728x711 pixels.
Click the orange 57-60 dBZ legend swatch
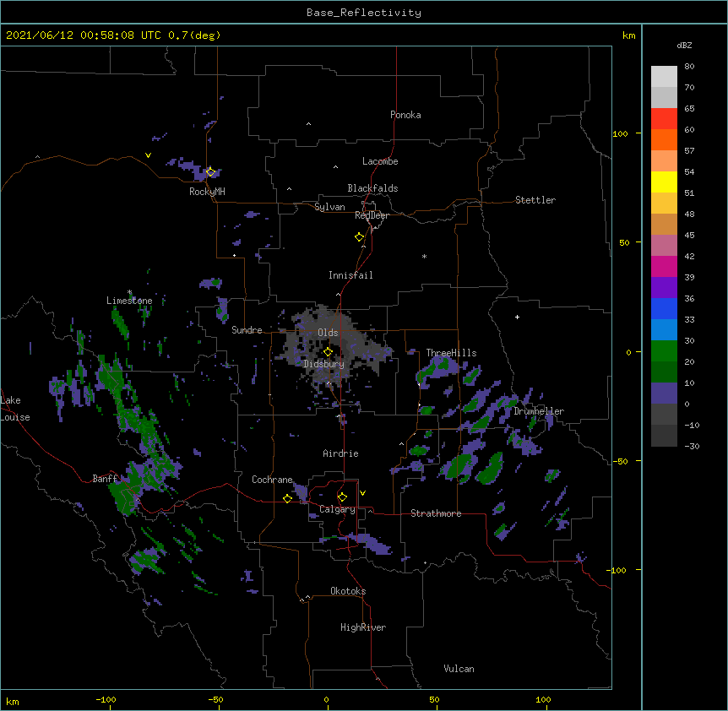(664, 139)
